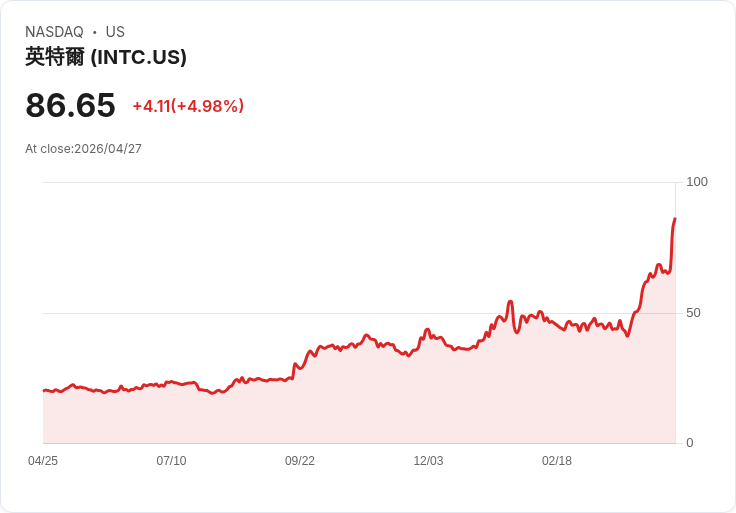This screenshot has height=513, width=736.
Task: Click the price spike above the 50 gridline
Action: pyautogui.click(x=510, y=302)
